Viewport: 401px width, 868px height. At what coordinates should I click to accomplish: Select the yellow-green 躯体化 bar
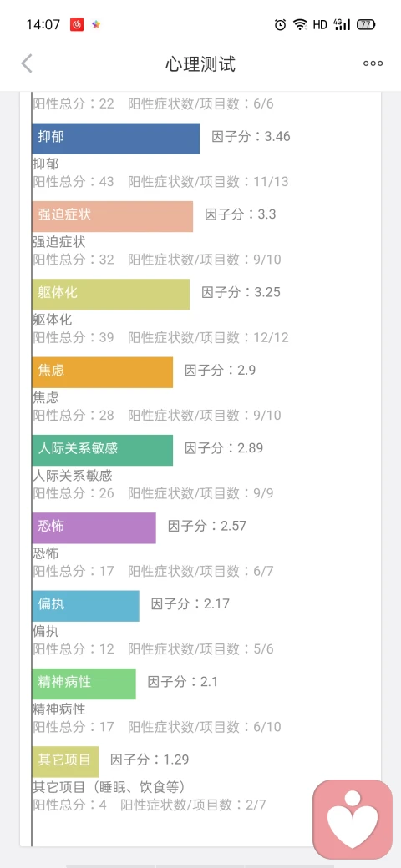[x=111, y=295]
